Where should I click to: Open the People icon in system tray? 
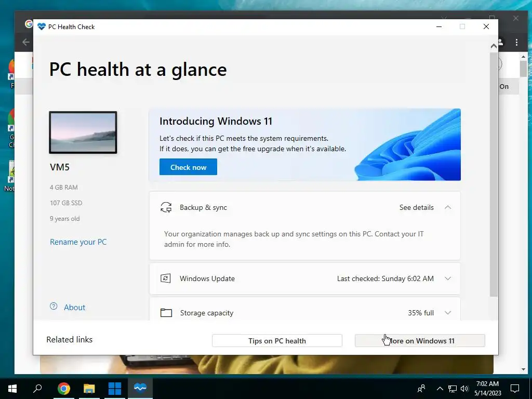click(421, 389)
